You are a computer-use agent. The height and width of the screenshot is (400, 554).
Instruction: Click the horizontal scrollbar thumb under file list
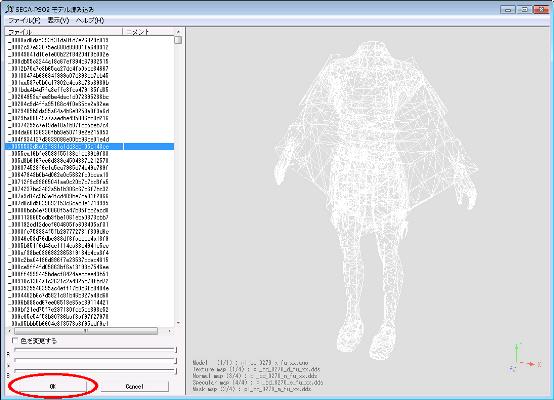[86, 331]
